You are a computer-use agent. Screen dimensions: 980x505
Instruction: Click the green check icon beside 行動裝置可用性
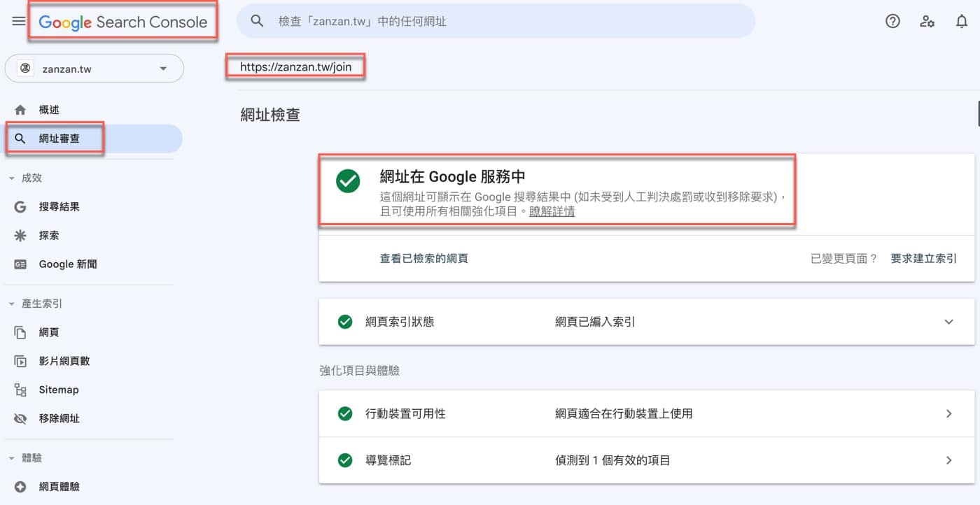pos(345,413)
